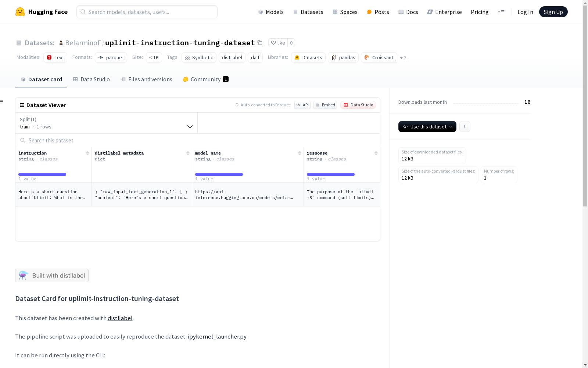Click the 'Dataset Card for uplimit-instruction-tuning-dataset' heading

pyautogui.click(x=97, y=298)
